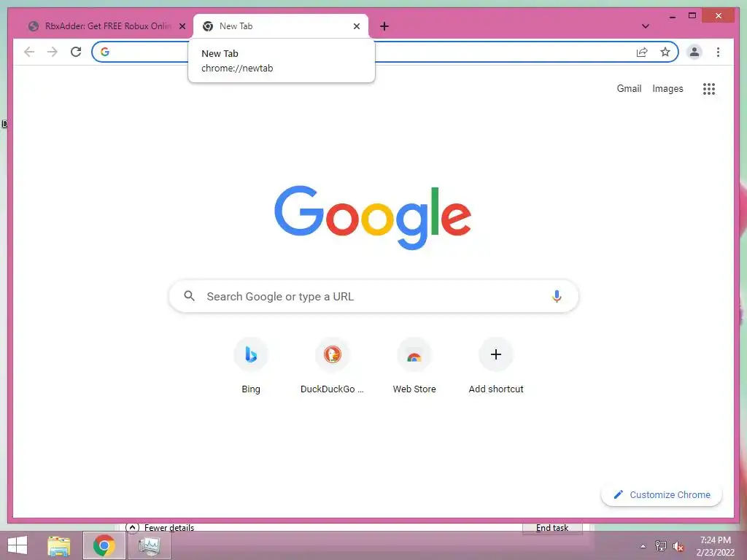Close the New Tab tab
Screen dimensions: 747x560
(x=356, y=26)
